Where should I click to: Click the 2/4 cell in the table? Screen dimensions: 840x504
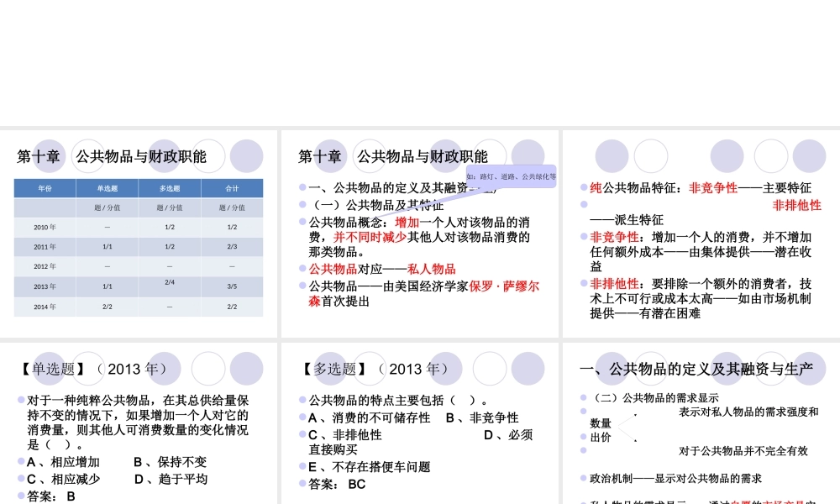[170, 282]
